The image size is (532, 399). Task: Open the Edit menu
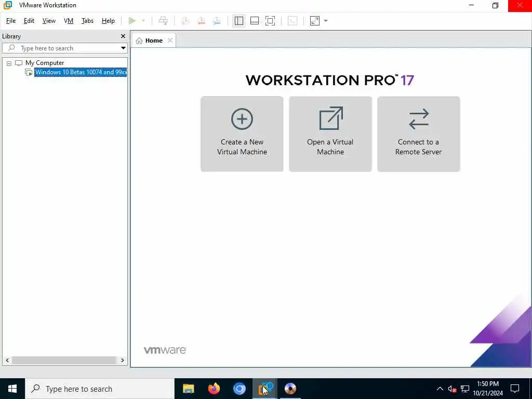(x=29, y=21)
